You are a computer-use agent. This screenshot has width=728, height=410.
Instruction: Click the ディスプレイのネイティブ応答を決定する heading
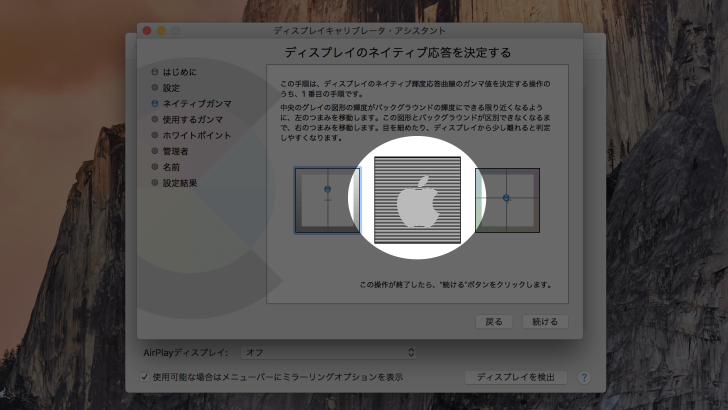(397, 52)
